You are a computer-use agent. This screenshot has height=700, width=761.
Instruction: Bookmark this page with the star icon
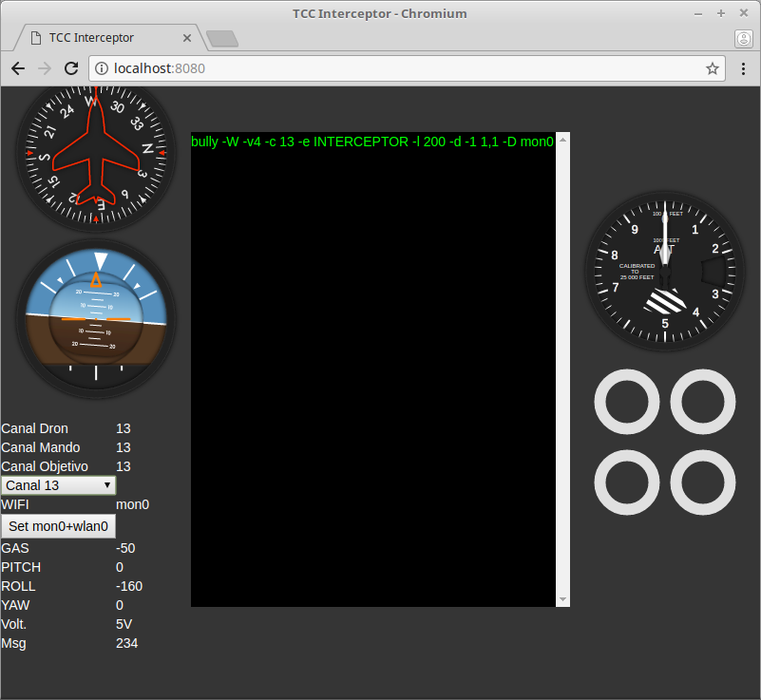[x=712, y=68]
